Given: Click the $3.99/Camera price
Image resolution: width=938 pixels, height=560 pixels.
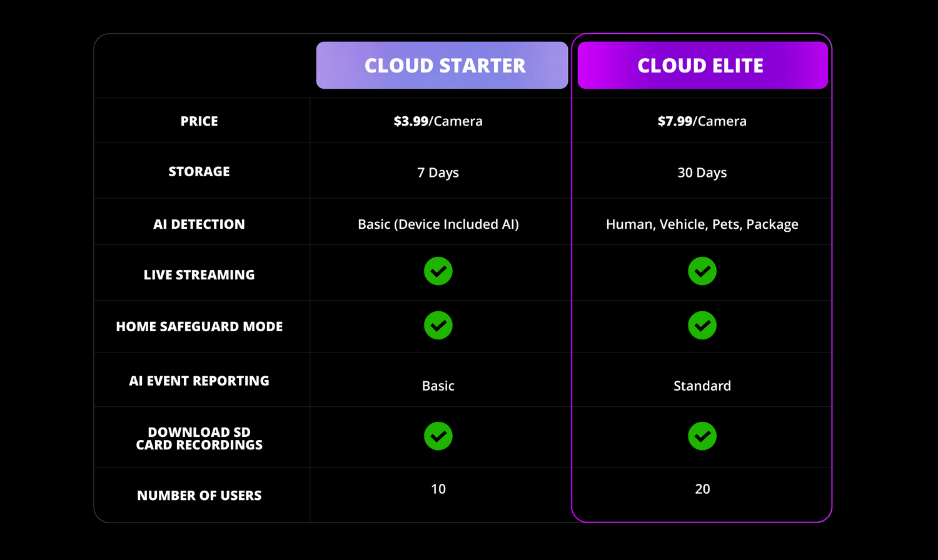Looking at the screenshot, I should pyautogui.click(x=438, y=121).
